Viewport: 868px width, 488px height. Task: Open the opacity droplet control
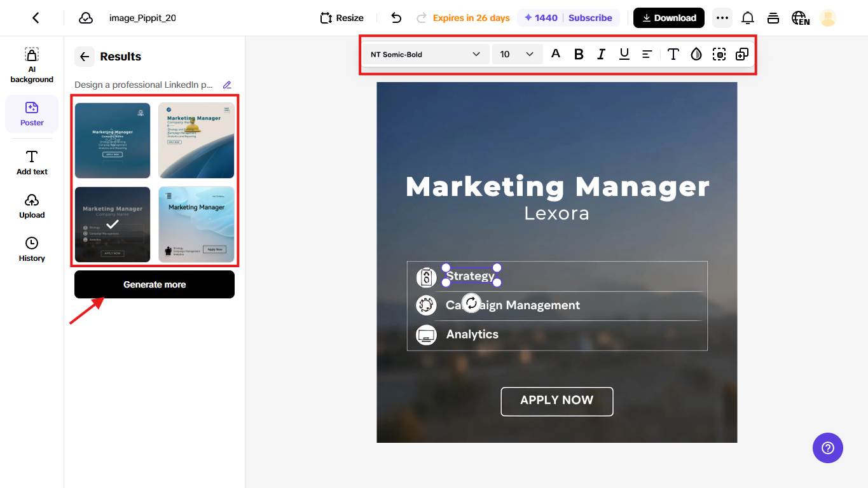click(x=696, y=55)
